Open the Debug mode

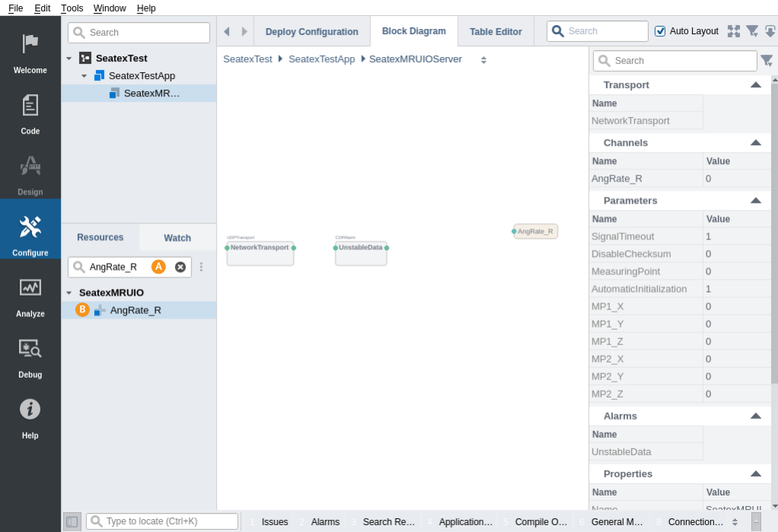tap(30, 356)
